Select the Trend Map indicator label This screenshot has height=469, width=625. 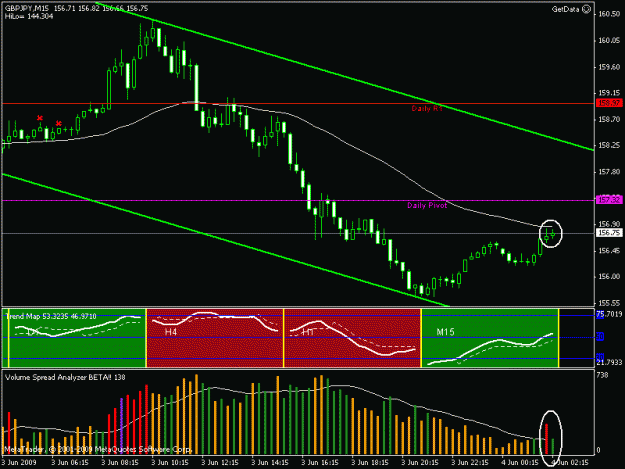click(51, 316)
